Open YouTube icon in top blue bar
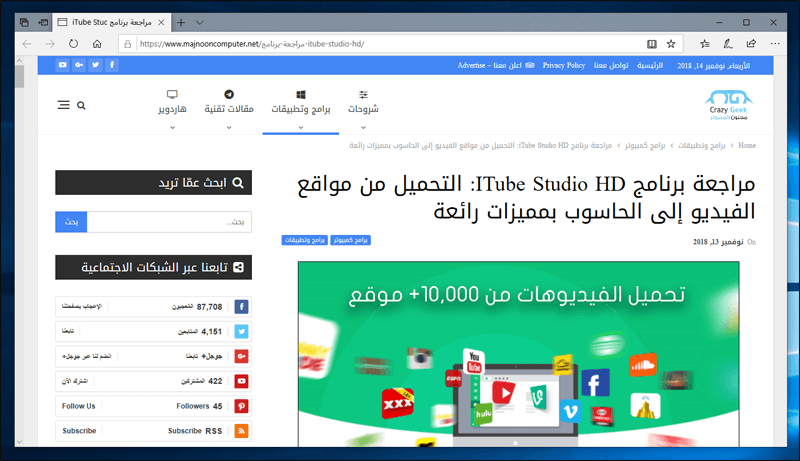Viewport: 800px width, 461px height. point(62,65)
